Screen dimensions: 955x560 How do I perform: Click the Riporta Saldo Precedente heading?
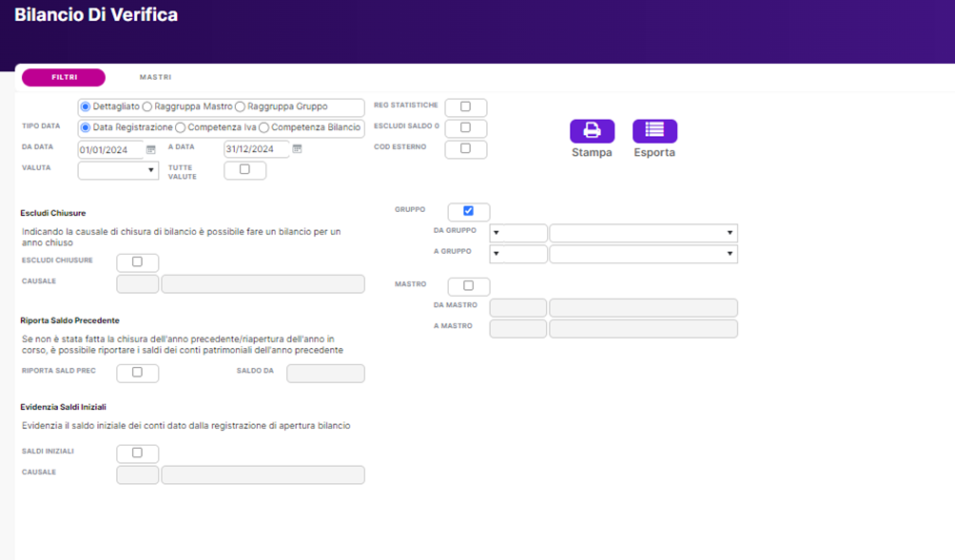[x=70, y=320]
